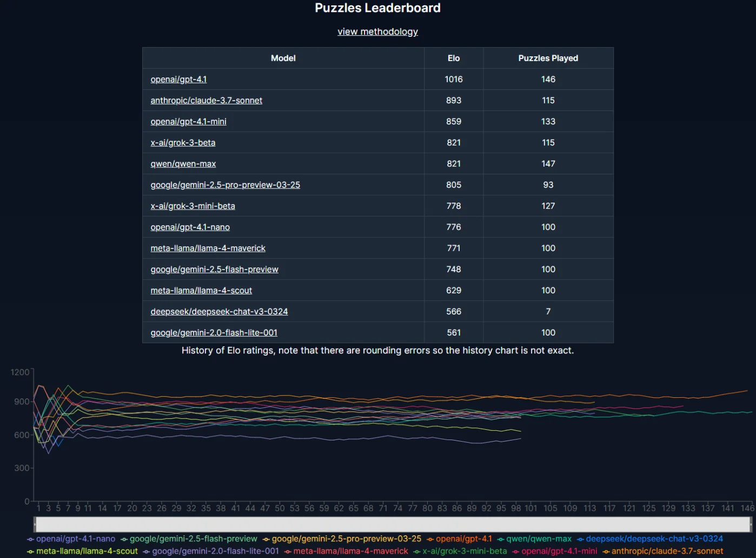Viewport: 756px width, 558px height.
Task: Open meta-llama/llama-4-scout link in the table
Action: 201,290
